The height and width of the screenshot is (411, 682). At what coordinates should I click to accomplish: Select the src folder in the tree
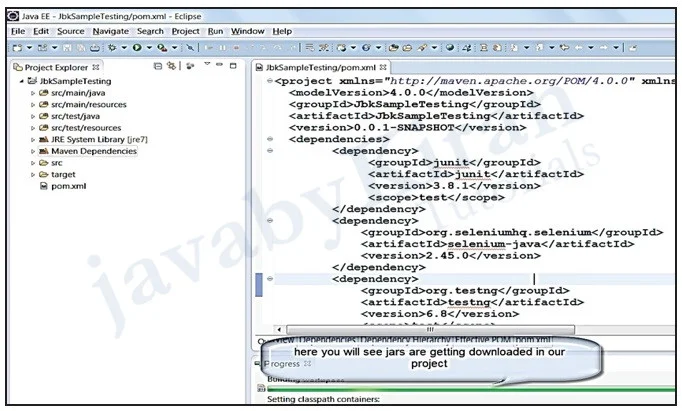pyautogui.click(x=57, y=163)
